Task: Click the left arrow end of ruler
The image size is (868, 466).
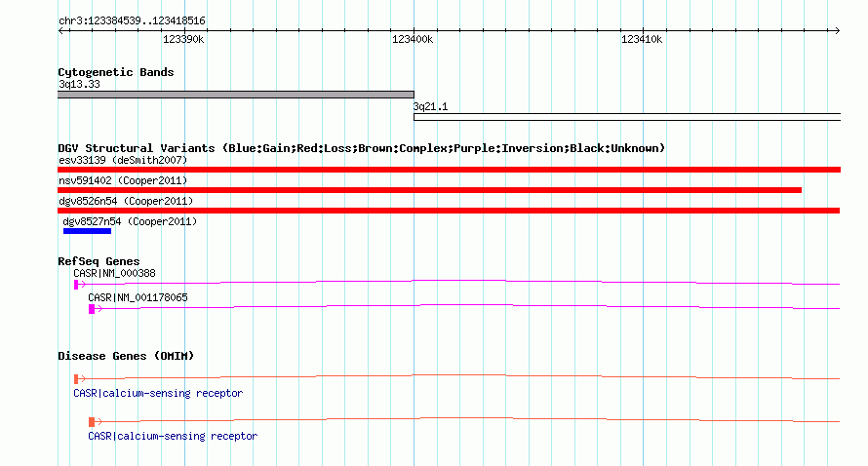Action: point(60,31)
